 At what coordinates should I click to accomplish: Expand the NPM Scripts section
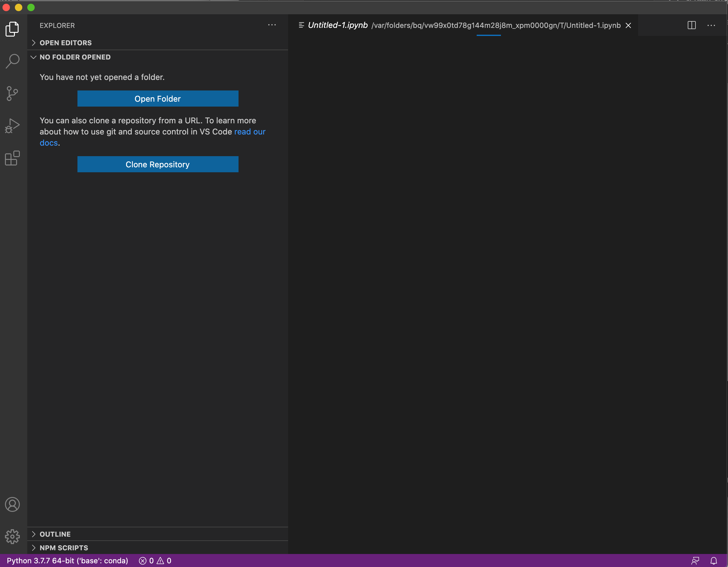[158, 548]
